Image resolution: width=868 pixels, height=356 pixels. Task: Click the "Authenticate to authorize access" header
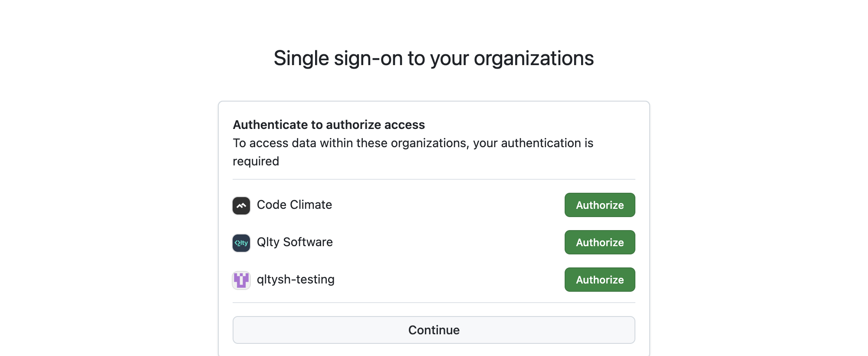(x=329, y=125)
